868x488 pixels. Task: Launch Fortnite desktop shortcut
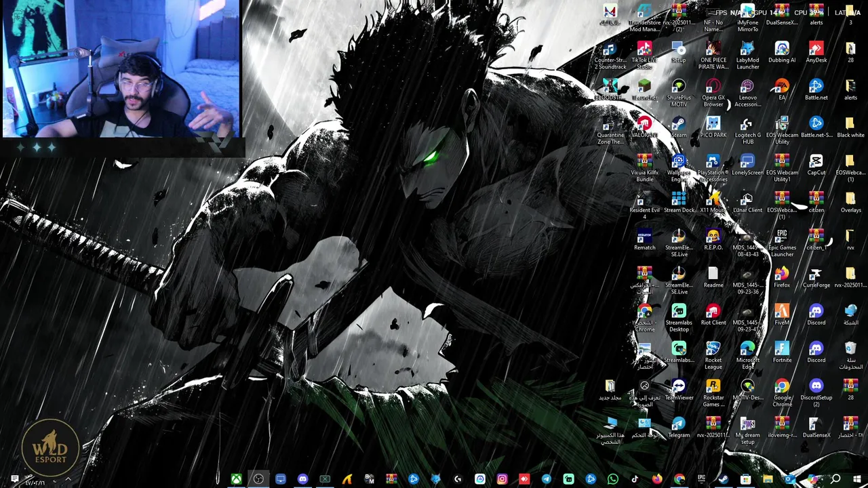(782, 352)
